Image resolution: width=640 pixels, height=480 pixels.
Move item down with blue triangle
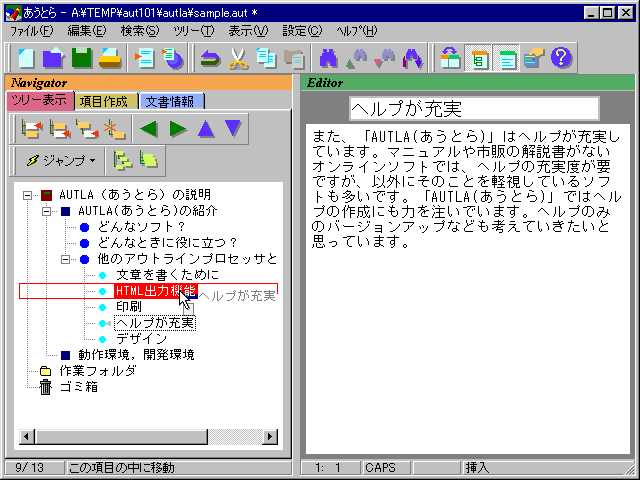(x=233, y=129)
